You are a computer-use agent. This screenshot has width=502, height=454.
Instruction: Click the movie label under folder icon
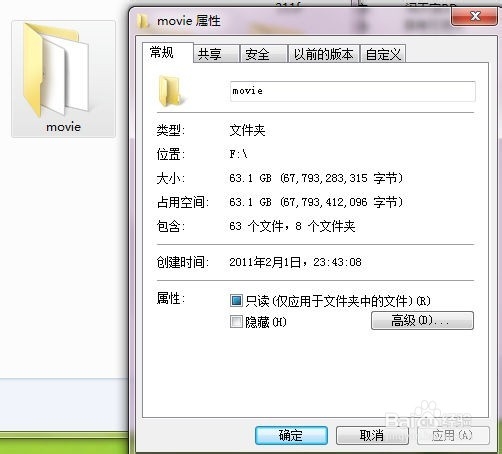tap(63, 127)
